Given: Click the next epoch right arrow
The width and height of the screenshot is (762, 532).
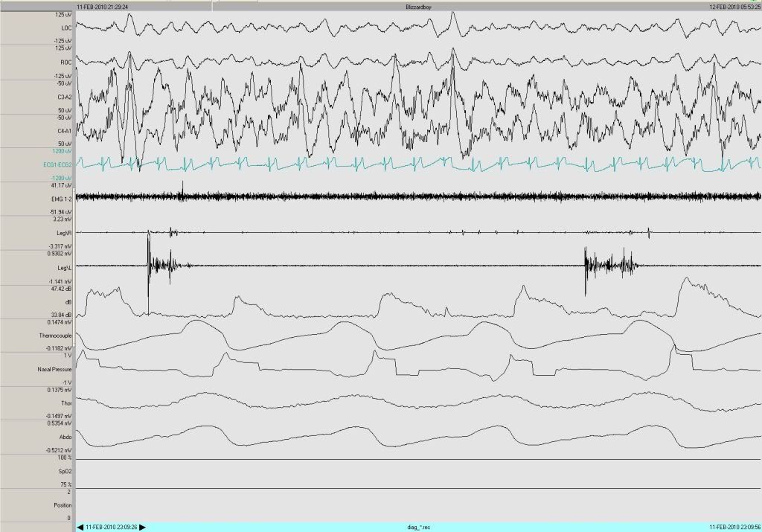Looking at the screenshot, I should pos(143,527).
